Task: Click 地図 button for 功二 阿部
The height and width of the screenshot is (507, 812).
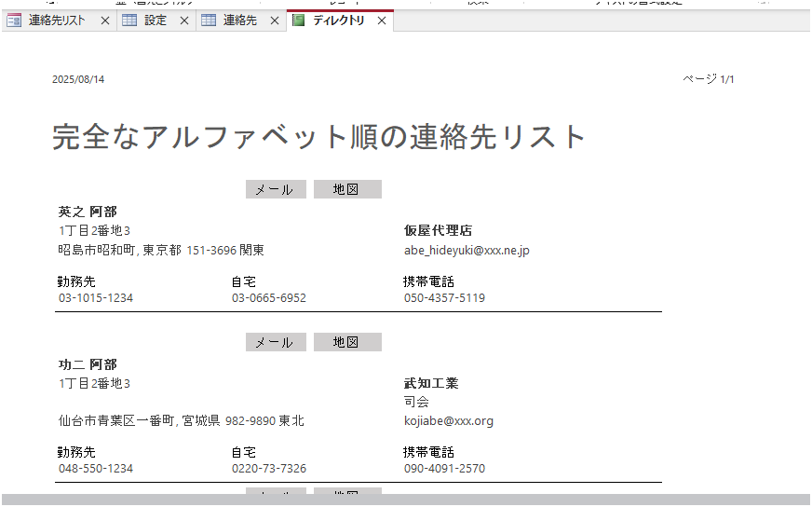Action: [347, 342]
